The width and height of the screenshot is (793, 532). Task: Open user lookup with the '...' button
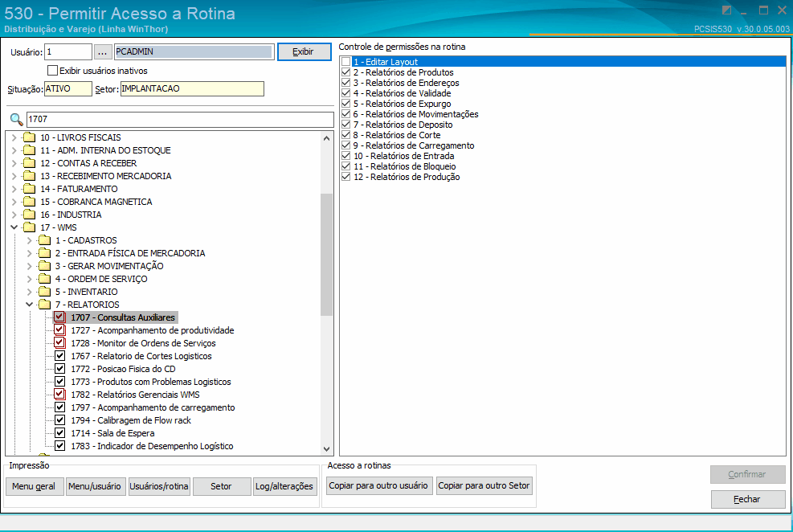click(103, 51)
